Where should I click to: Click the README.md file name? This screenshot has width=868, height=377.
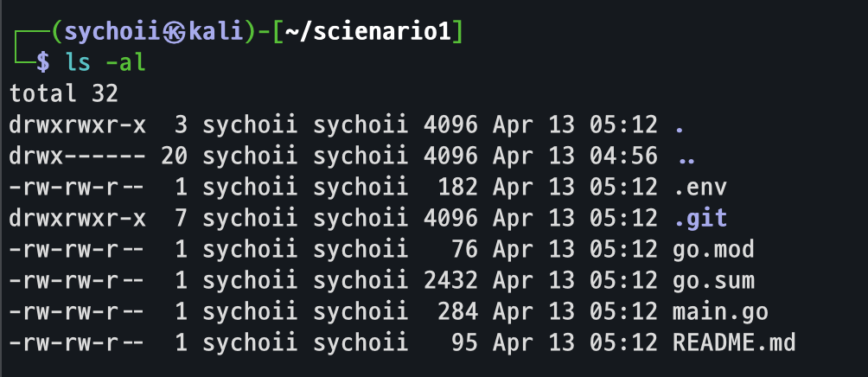pos(734,343)
